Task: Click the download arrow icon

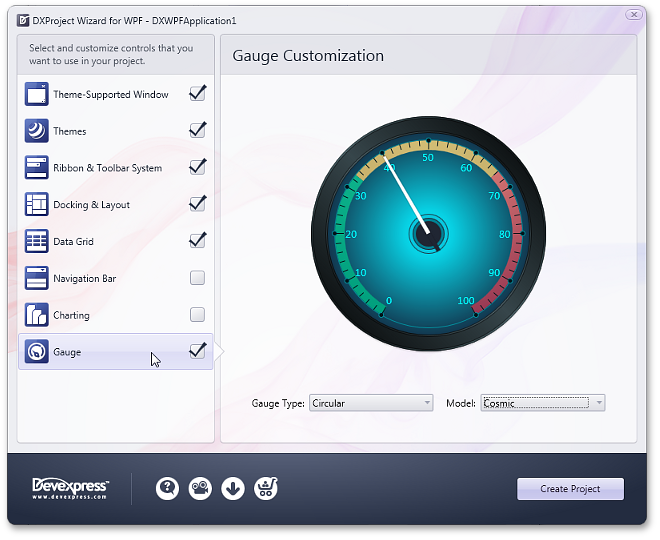Action: pos(233,488)
